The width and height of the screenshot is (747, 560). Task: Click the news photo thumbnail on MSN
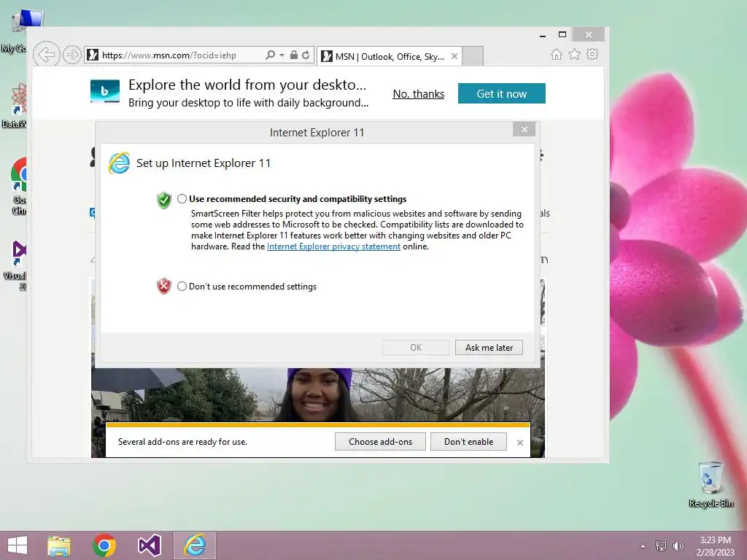pos(318,394)
